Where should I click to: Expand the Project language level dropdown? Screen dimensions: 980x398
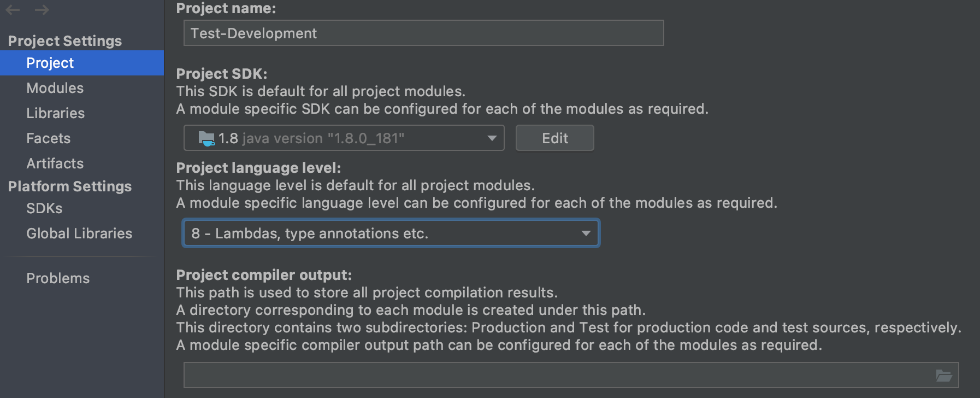click(x=586, y=233)
